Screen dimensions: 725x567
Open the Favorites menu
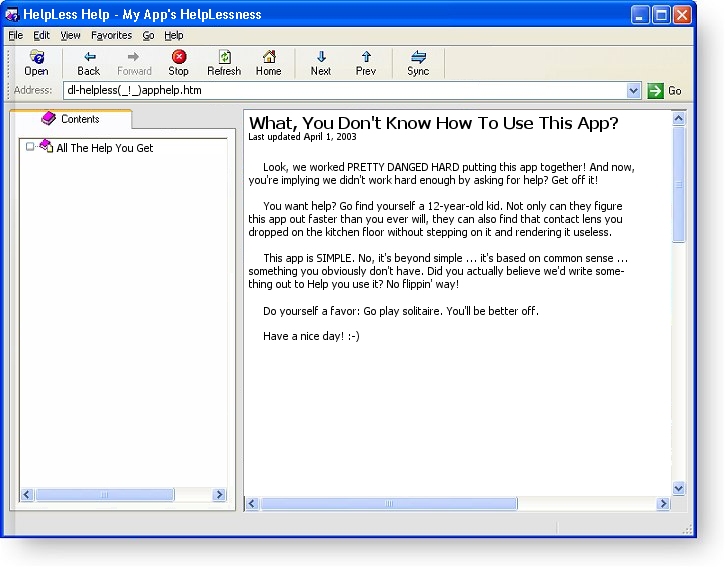(x=111, y=35)
